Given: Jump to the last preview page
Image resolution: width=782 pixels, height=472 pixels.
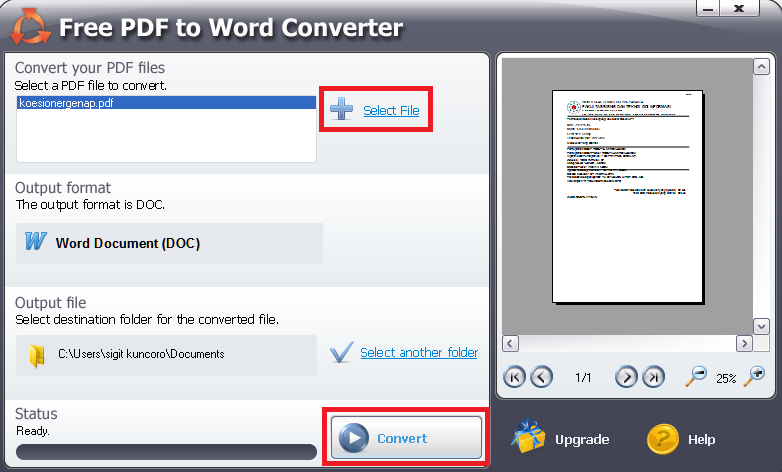Looking at the screenshot, I should (653, 377).
